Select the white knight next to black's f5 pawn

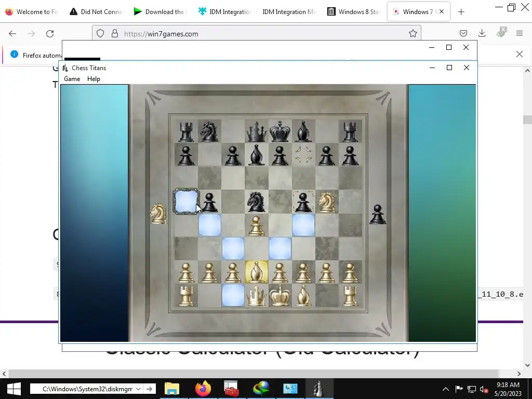coord(327,202)
